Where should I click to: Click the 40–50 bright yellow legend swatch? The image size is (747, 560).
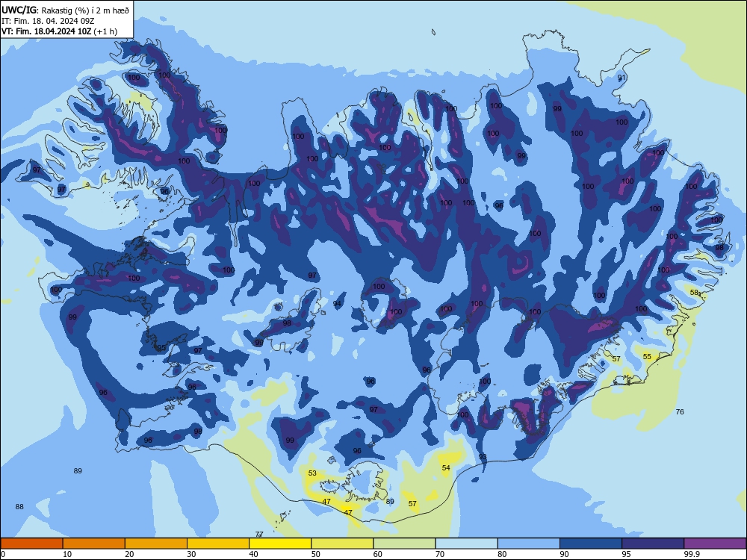coord(280,544)
